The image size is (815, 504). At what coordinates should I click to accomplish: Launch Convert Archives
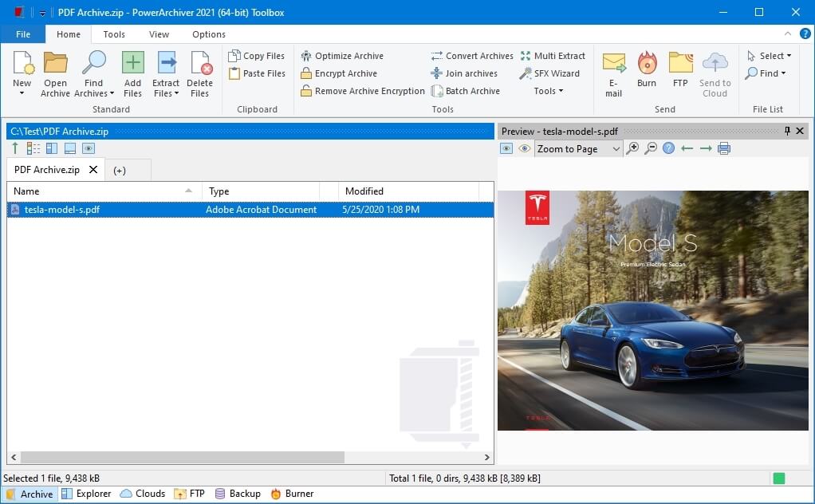point(472,56)
